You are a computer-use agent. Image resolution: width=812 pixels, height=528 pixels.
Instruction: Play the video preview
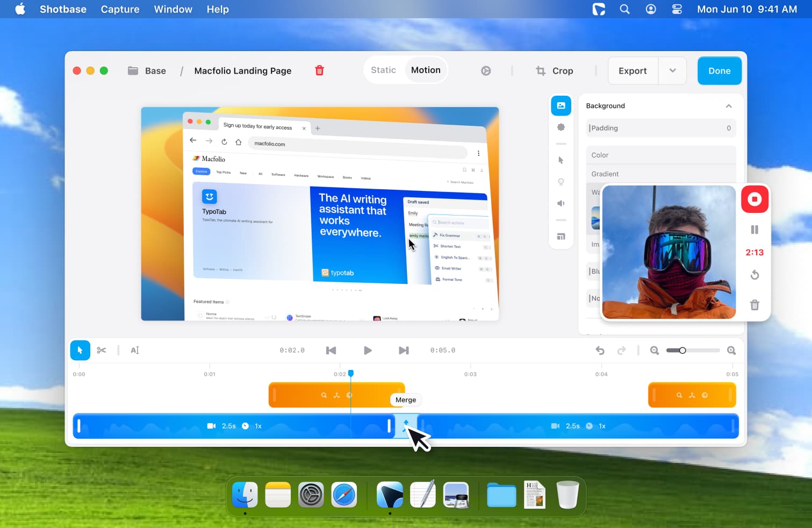click(368, 351)
